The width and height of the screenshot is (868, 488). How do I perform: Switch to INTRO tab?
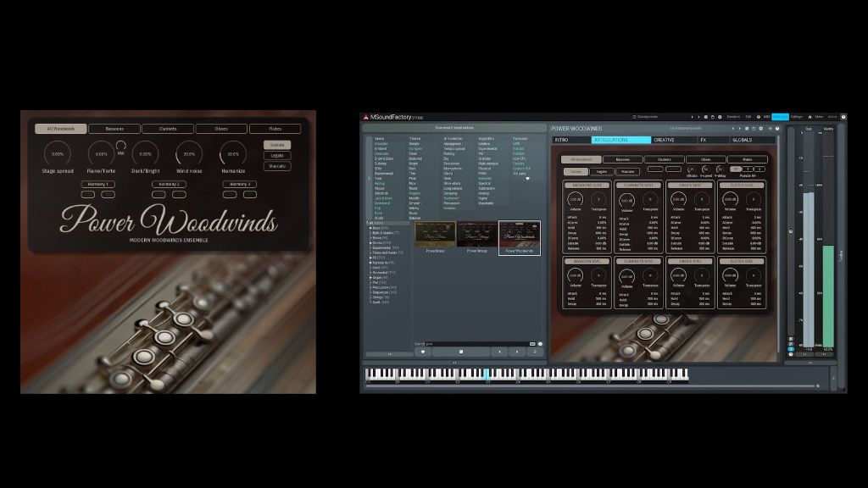click(570, 140)
